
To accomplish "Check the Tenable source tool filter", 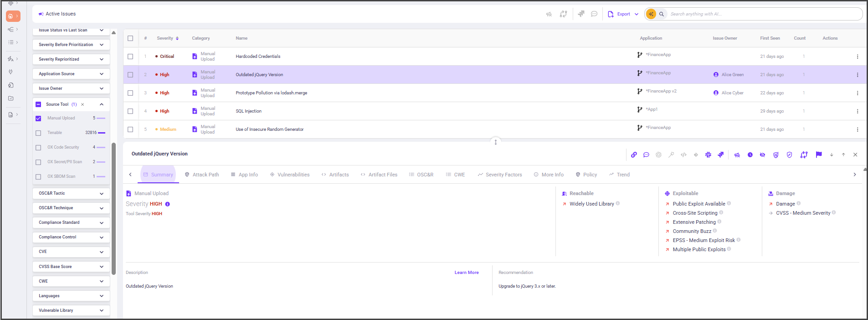I will [x=38, y=133].
